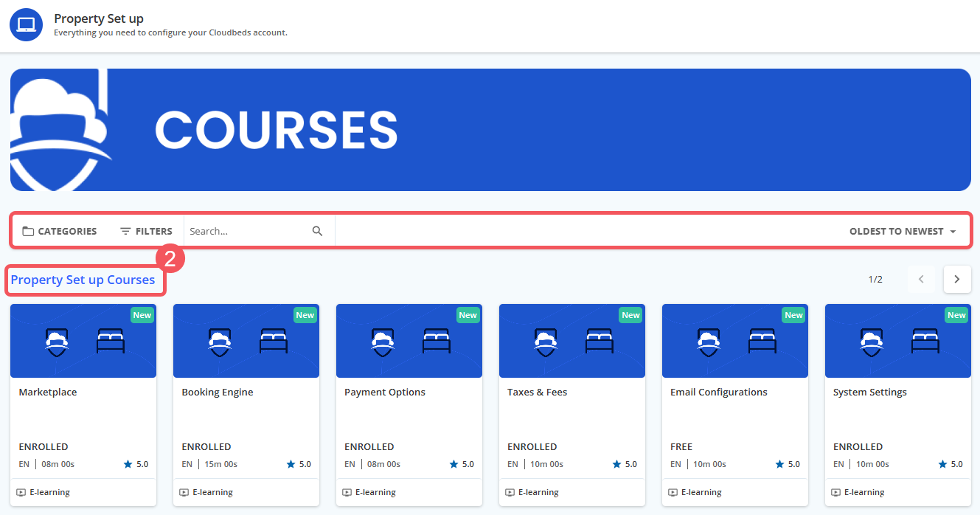Click the E-learning icon on Marketplace card
The image size is (980, 515).
(x=21, y=492)
